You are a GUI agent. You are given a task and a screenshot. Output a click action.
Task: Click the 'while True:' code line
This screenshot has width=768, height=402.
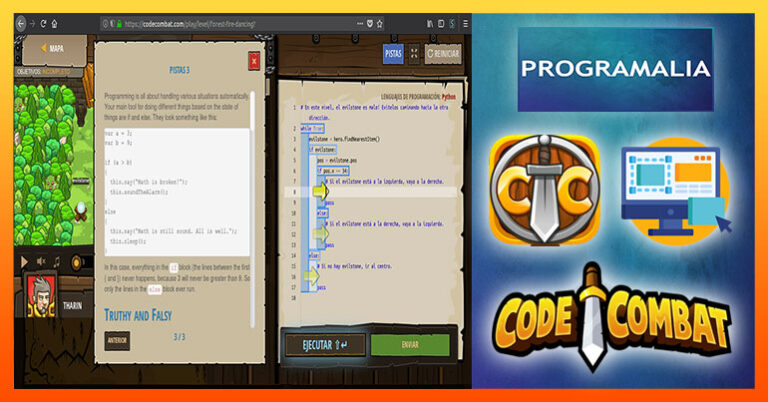(312, 128)
